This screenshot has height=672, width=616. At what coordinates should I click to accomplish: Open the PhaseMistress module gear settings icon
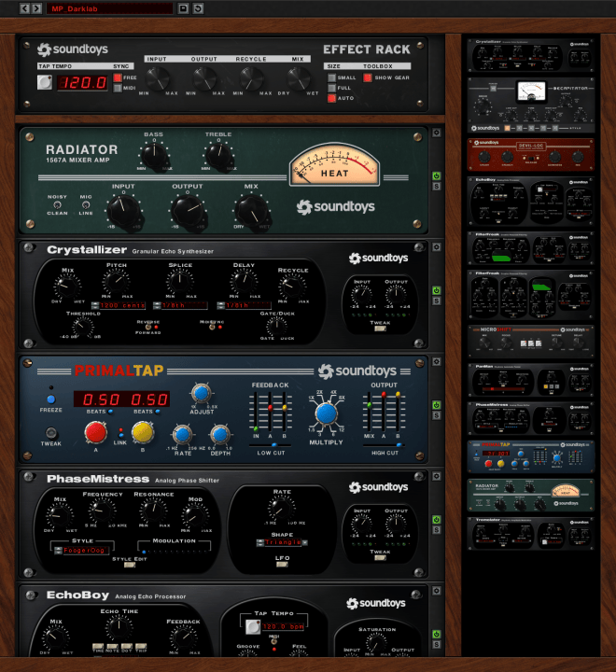point(437,476)
